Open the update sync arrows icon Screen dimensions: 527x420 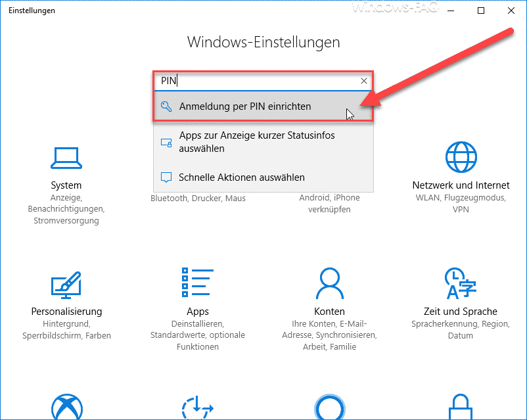(x=198, y=408)
